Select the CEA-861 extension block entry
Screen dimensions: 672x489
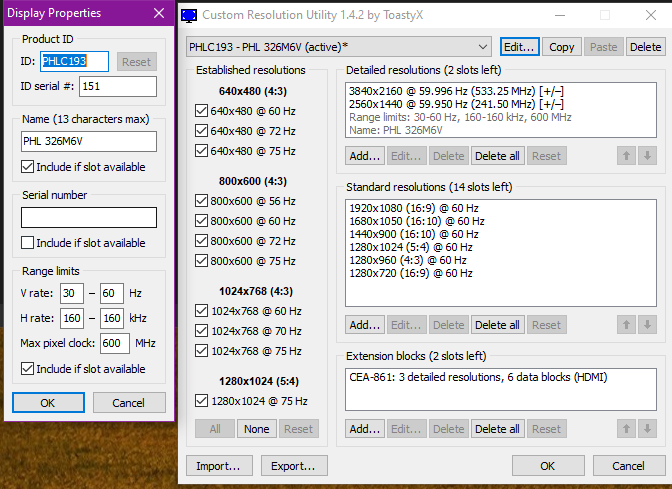coord(478,377)
